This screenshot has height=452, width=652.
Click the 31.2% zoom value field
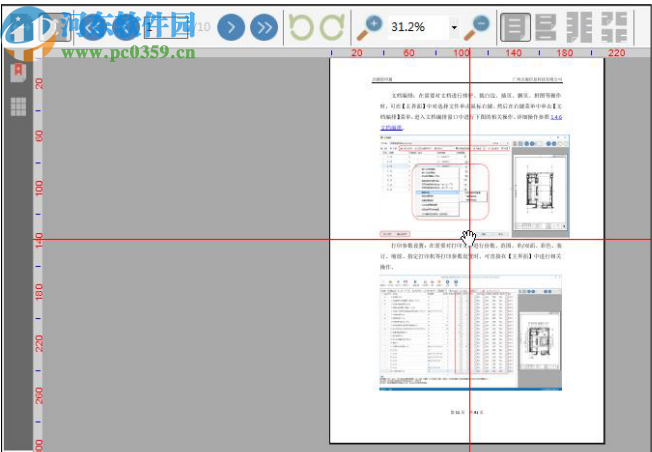[418, 27]
